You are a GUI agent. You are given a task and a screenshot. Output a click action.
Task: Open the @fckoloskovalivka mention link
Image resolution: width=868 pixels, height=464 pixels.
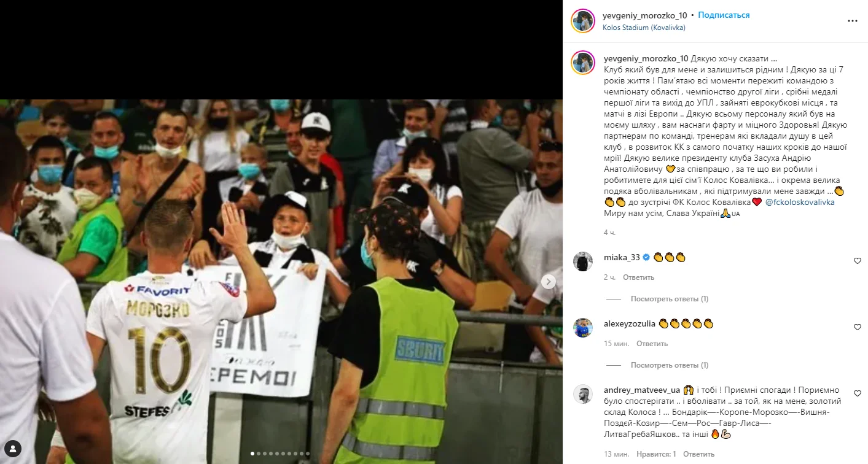pyautogui.click(x=800, y=202)
